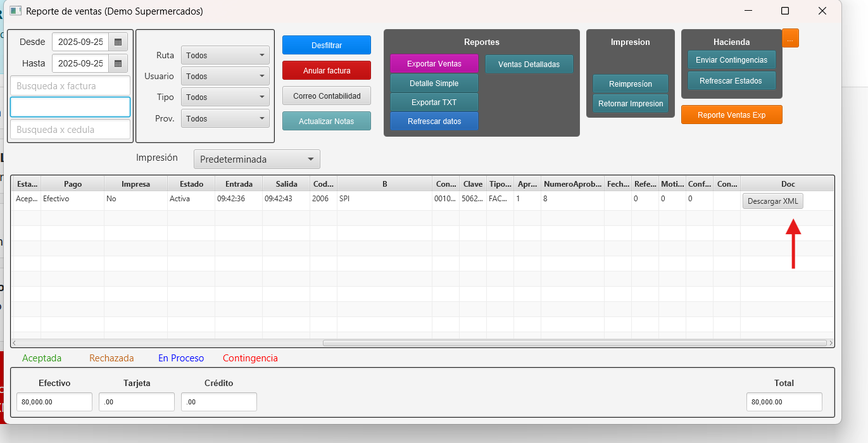
Task: Expand the Ruta dropdown
Action: click(x=225, y=56)
